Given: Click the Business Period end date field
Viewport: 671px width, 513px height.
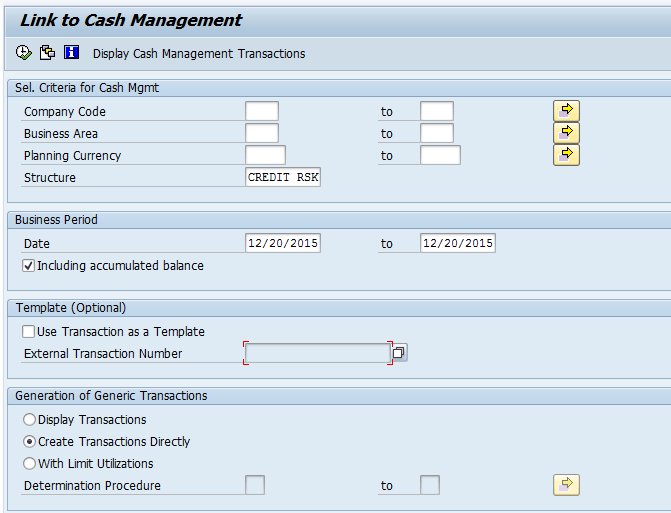Looking at the screenshot, I should point(457,244).
